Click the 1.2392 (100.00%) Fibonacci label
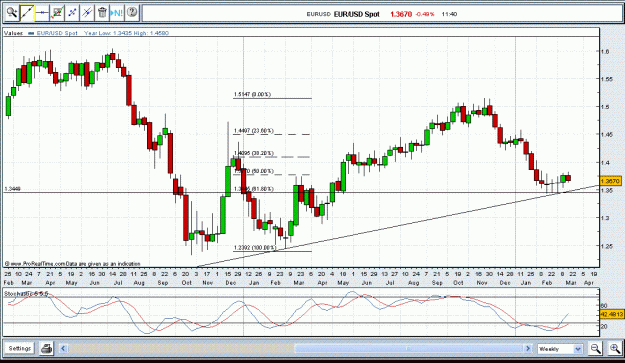625x363 pixels. tap(255, 247)
